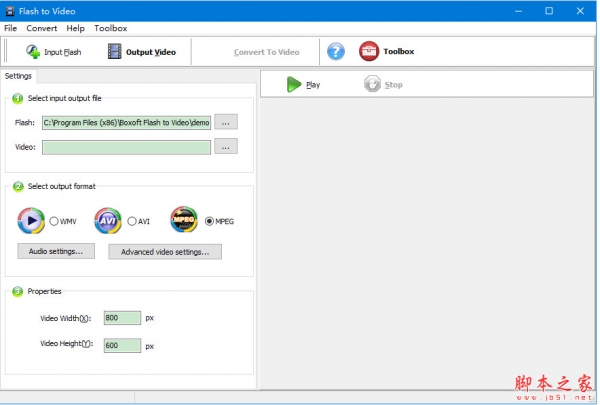Open Audio settings dialog
The image size is (600, 405).
pos(56,251)
